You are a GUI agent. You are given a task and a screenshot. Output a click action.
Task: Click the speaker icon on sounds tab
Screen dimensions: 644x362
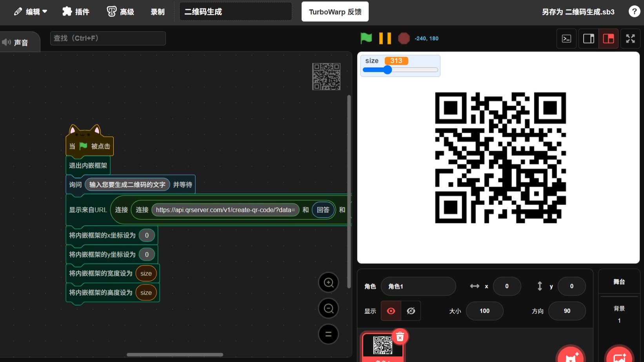click(x=6, y=42)
